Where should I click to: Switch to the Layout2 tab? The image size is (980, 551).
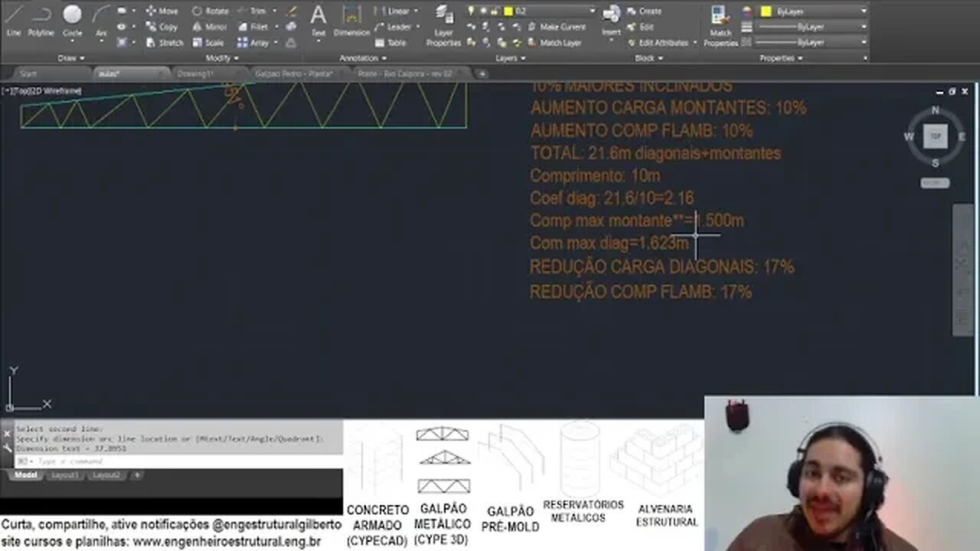coord(106,475)
